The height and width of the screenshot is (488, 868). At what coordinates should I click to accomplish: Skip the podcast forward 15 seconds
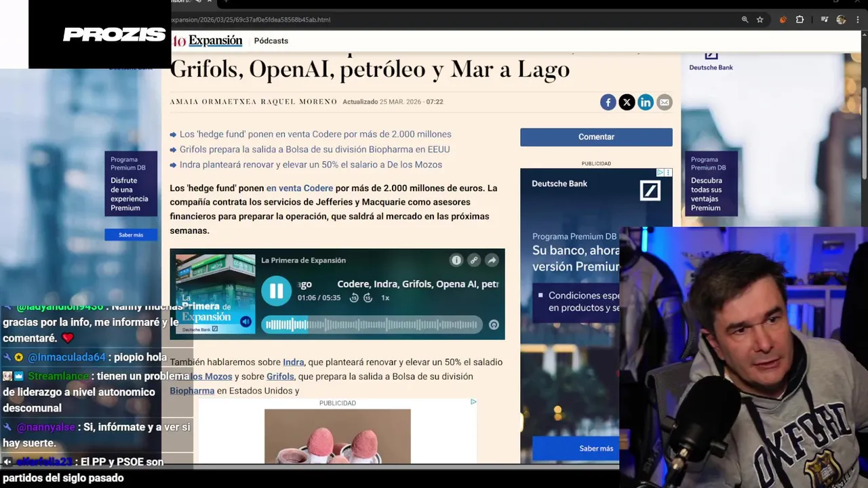pyautogui.click(x=368, y=298)
